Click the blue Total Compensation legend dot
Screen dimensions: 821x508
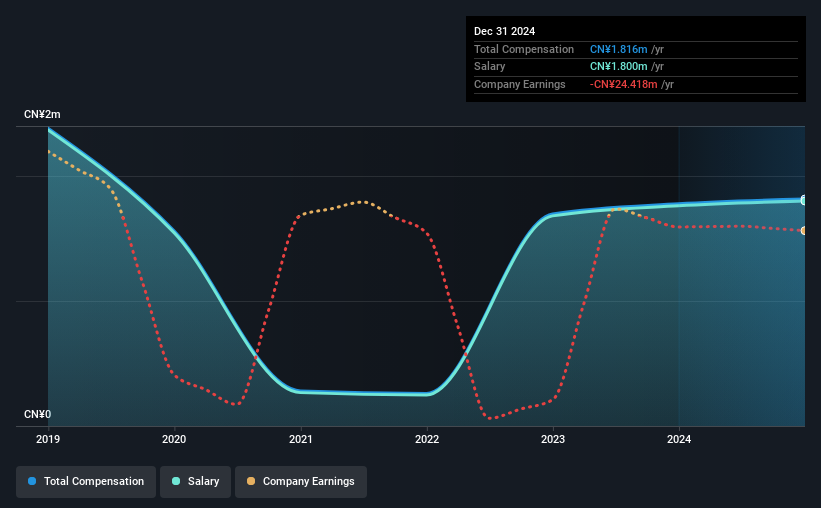[32, 481]
